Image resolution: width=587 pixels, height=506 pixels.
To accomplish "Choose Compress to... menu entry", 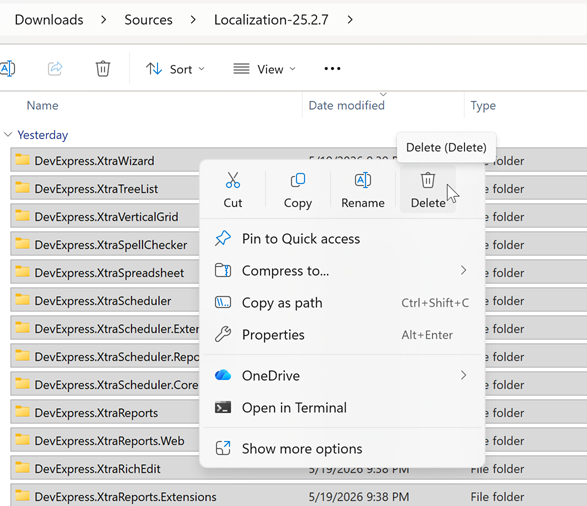I will coord(342,270).
